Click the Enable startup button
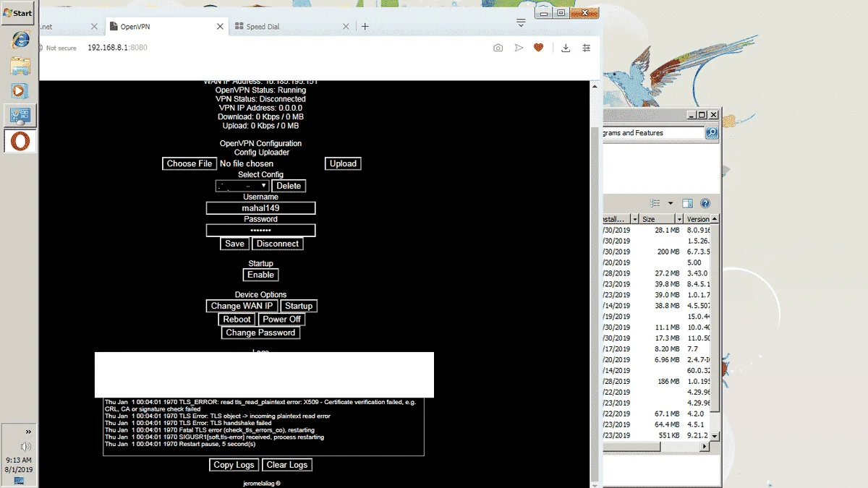868x488 pixels. [260, 275]
